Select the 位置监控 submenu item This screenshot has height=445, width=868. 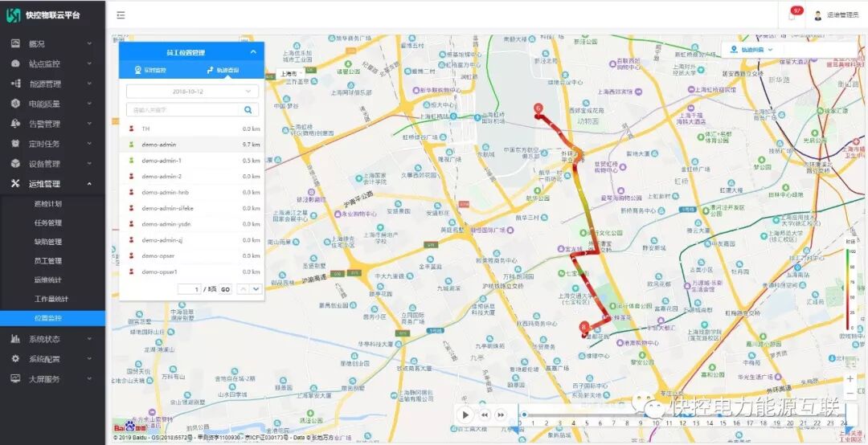pos(52,318)
